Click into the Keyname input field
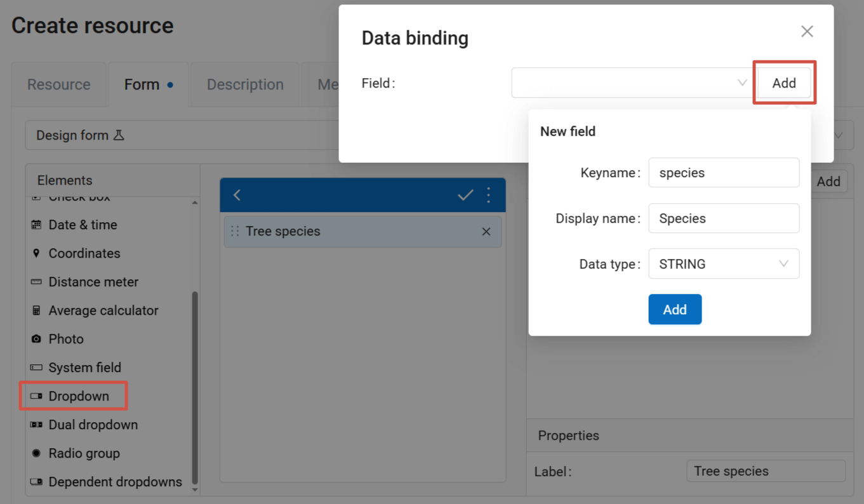864x504 pixels. tap(723, 173)
